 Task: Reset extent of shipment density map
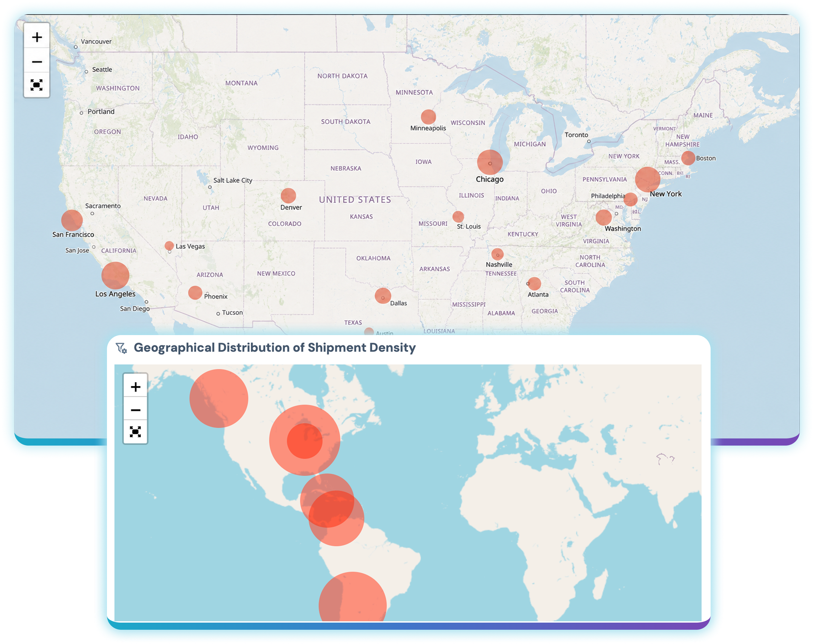135,432
